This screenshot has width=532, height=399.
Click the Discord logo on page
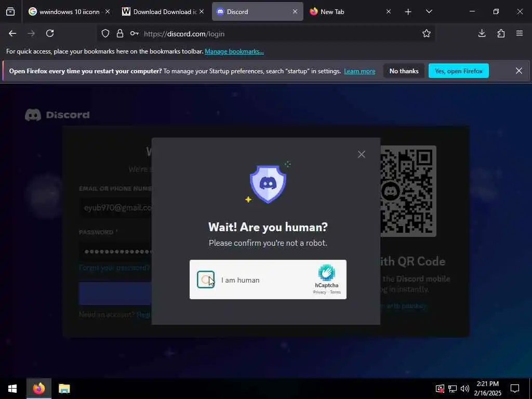coord(57,115)
